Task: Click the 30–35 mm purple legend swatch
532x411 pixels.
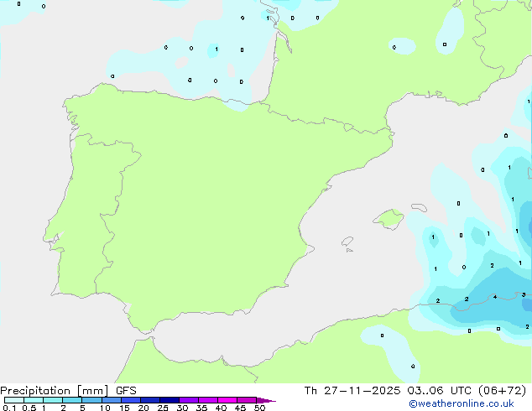Action: coord(189,400)
